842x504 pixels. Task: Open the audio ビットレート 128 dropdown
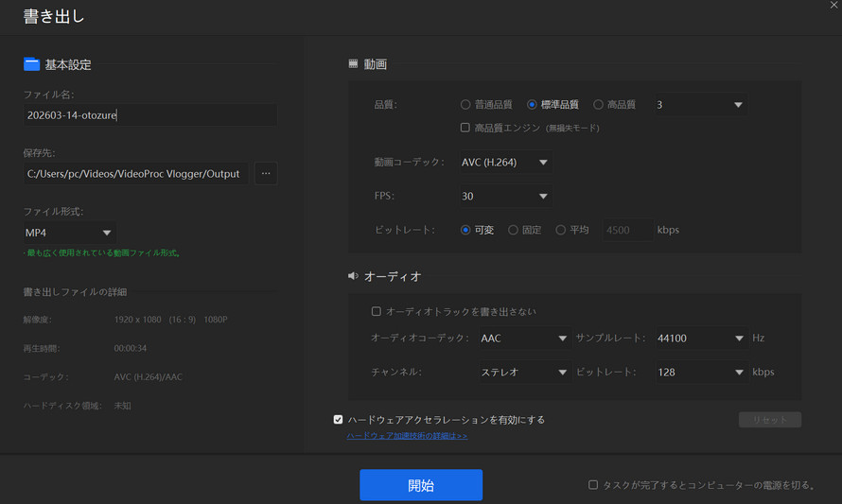point(700,373)
